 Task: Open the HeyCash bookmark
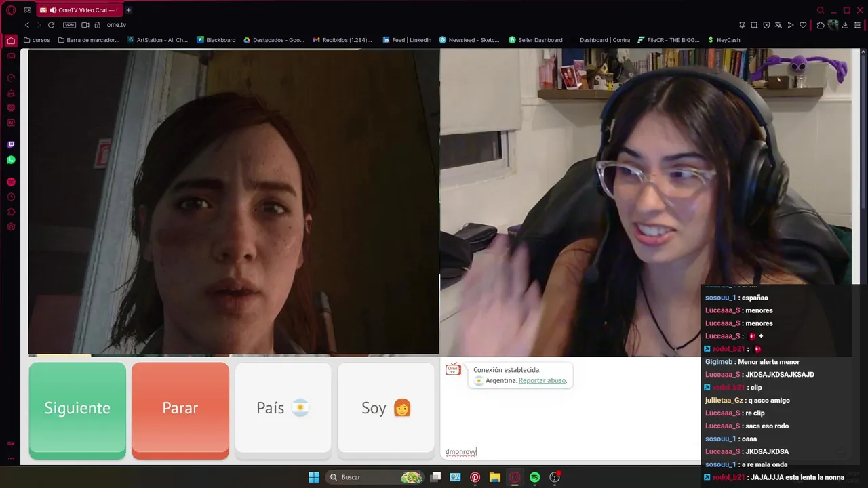[724, 40]
